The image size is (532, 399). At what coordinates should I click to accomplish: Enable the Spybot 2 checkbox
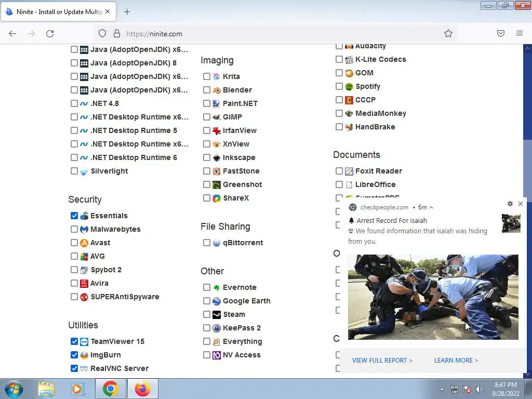(74, 270)
